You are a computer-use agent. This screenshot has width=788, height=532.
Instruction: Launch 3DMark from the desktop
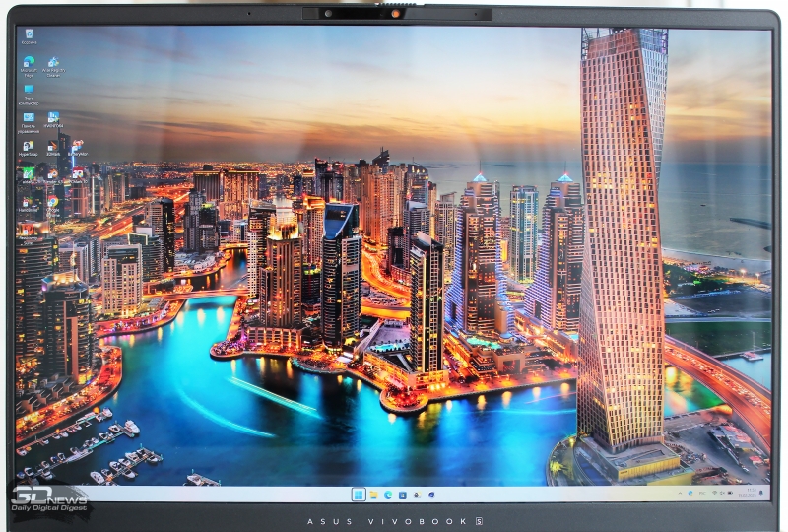pyautogui.click(x=53, y=147)
